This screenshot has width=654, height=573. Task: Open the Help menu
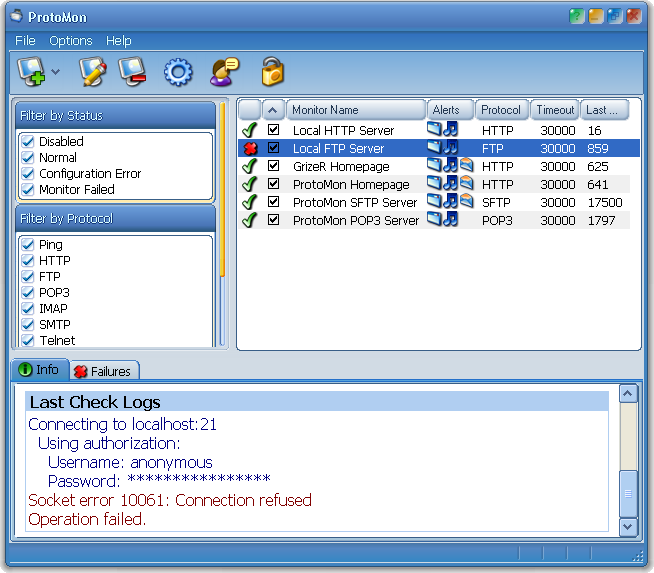click(x=119, y=40)
